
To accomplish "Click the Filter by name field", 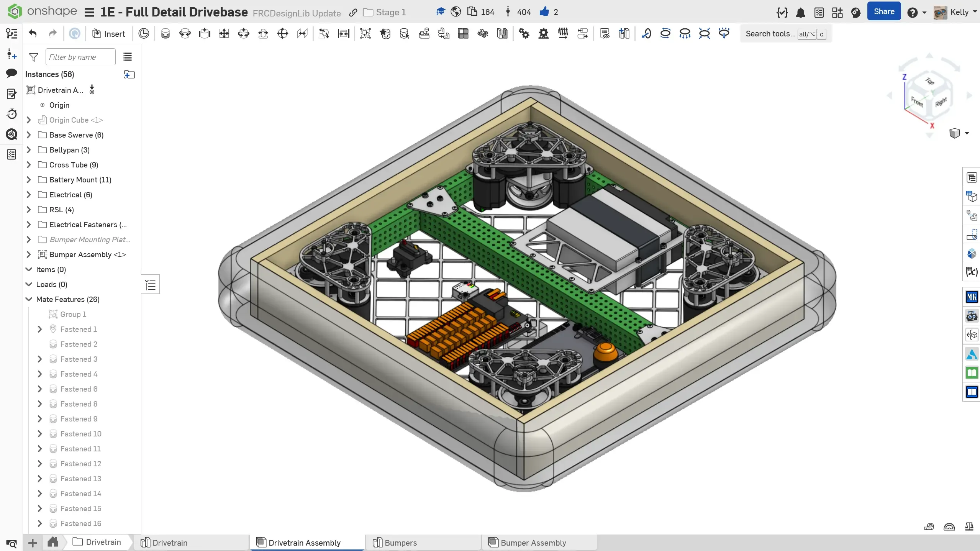I will point(80,57).
